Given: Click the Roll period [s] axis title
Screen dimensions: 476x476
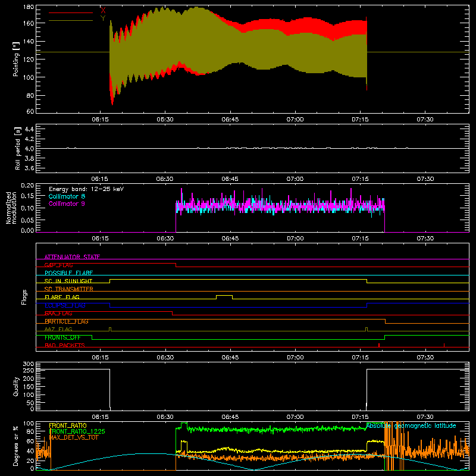Looking at the screenshot, I should coord(17,148).
